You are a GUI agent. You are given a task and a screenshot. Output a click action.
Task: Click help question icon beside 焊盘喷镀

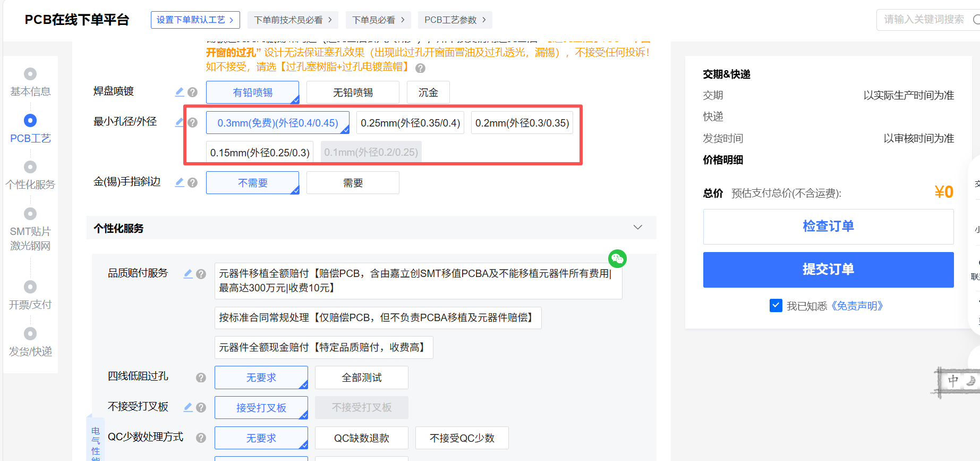tap(192, 92)
